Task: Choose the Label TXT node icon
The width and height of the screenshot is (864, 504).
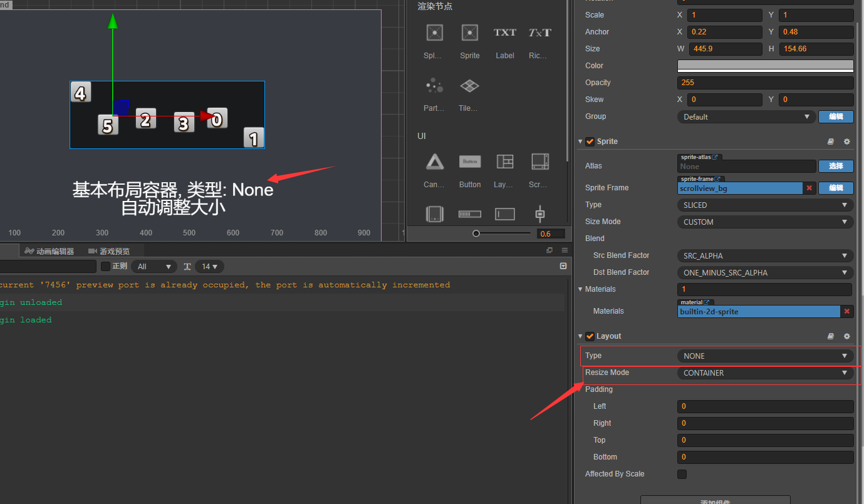Action: (x=505, y=33)
